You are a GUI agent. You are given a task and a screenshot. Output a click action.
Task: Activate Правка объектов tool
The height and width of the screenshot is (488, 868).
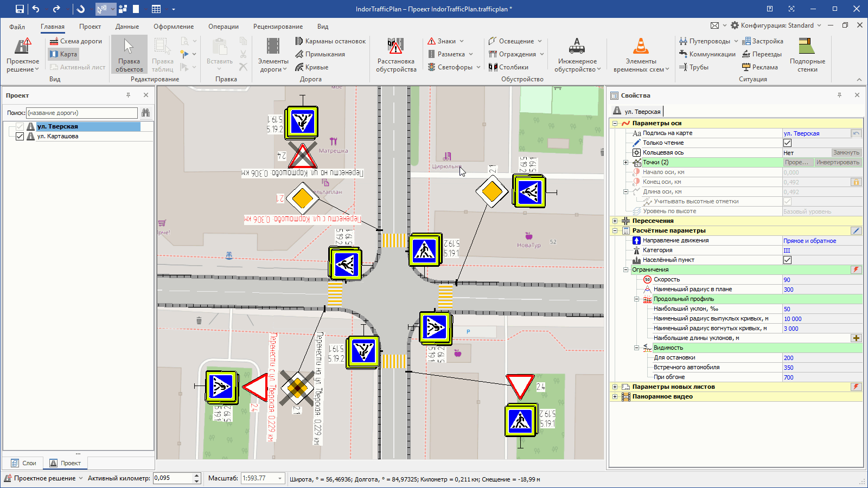click(129, 55)
